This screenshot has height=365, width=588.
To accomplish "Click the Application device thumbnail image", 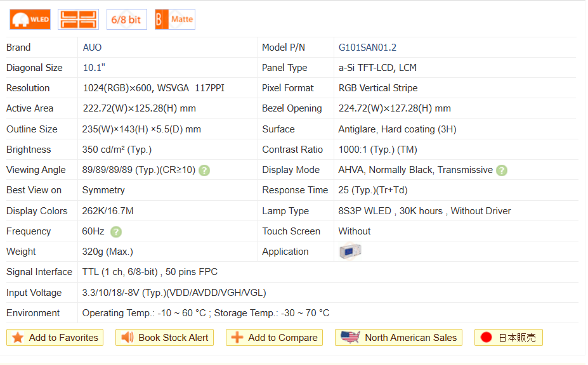I will (x=350, y=252).
